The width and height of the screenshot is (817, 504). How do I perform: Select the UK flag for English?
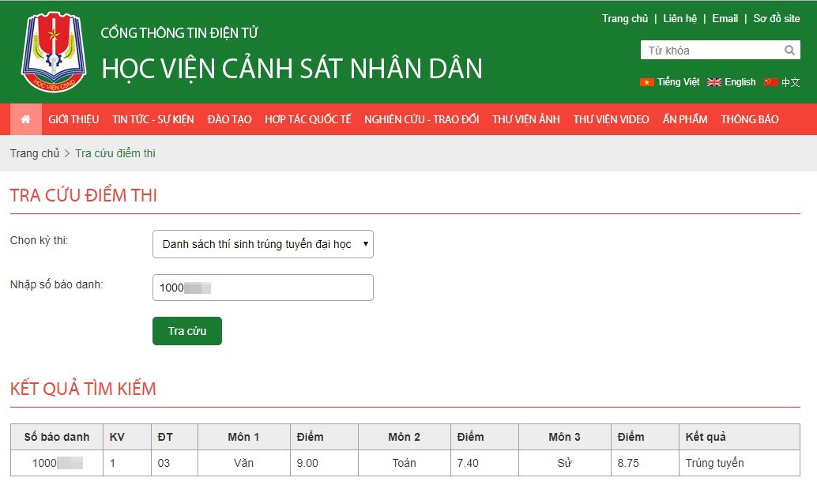pos(713,81)
